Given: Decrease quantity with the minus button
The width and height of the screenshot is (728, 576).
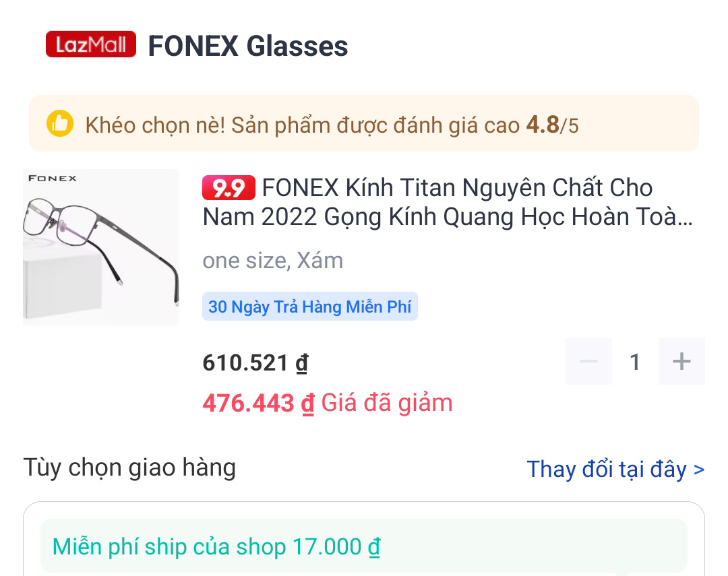Looking at the screenshot, I should coord(588,362).
